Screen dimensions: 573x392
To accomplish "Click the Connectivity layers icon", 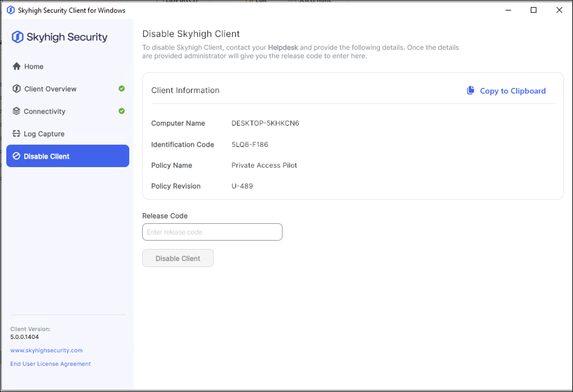I will tap(16, 111).
